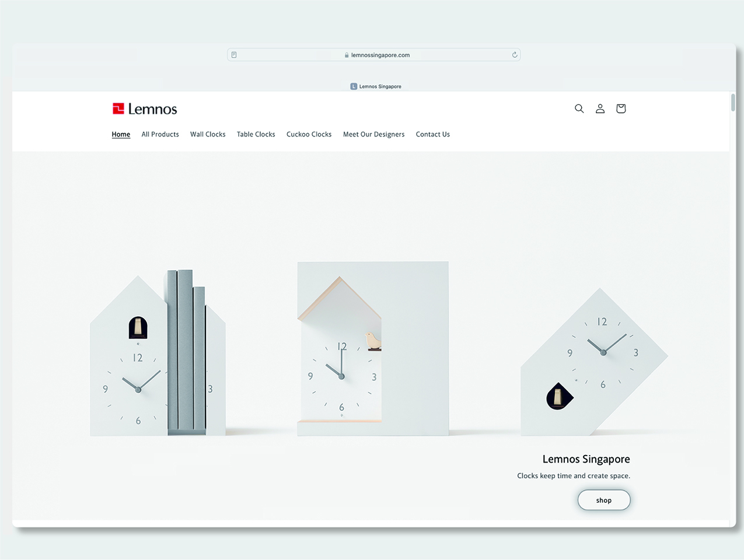Click the Lemnos logo
This screenshot has height=560, width=744.
[145, 109]
